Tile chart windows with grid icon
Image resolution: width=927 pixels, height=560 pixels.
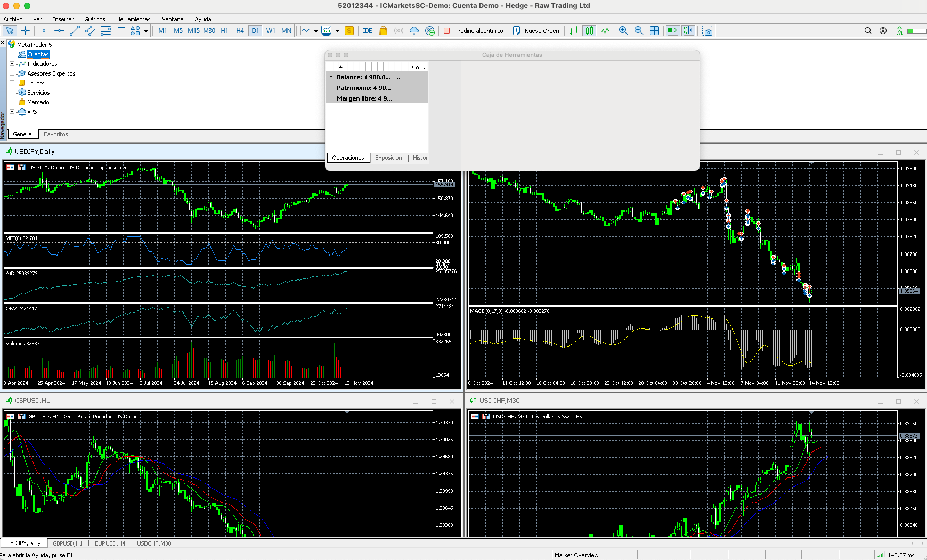(654, 30)
